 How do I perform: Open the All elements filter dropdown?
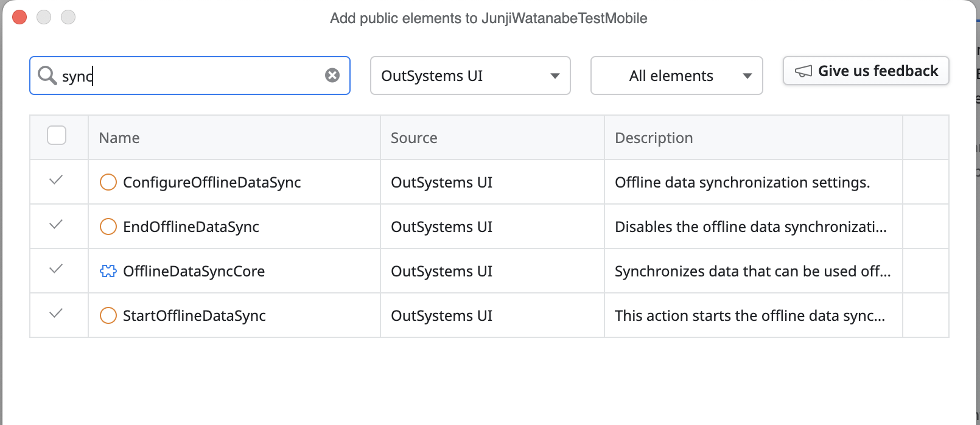pyautogui.click(x=676, y=76)
